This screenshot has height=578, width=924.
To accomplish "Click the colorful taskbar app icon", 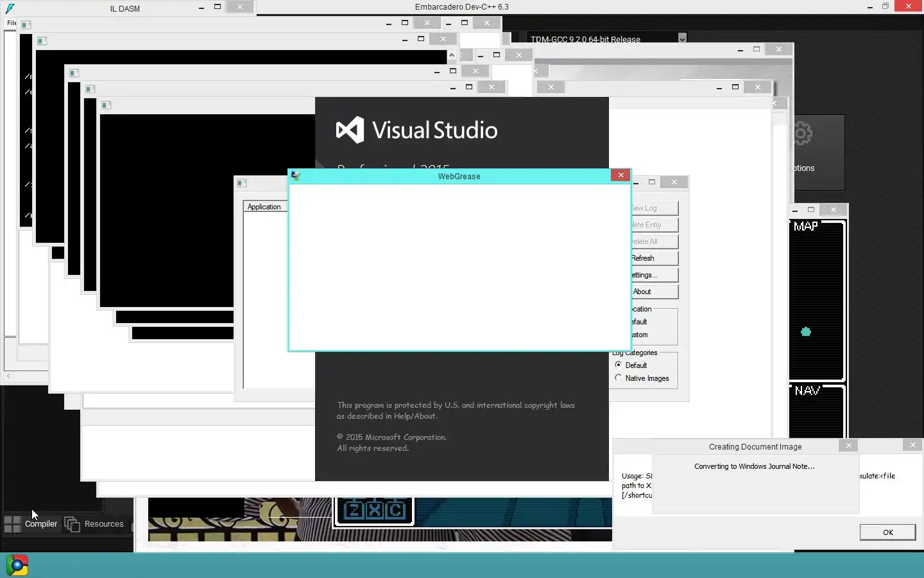I will 17,565.
